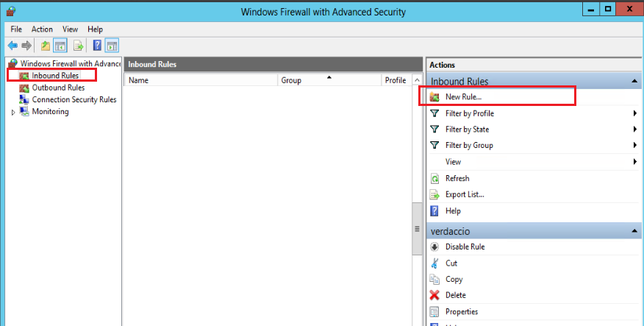Toggle the Show/Hide Action Pane toolbar icon

pyautogui.click(x=112, y=46)
